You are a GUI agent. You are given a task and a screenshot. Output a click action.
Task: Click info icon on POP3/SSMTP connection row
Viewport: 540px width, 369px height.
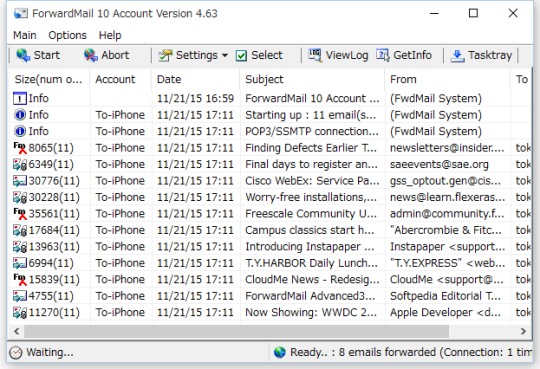pos(20,131)
